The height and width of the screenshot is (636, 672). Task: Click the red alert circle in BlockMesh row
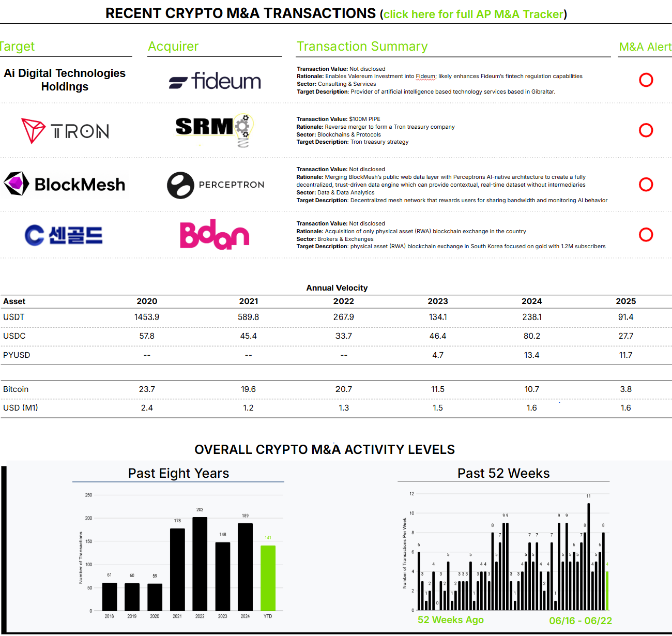[x=646, y=185]
